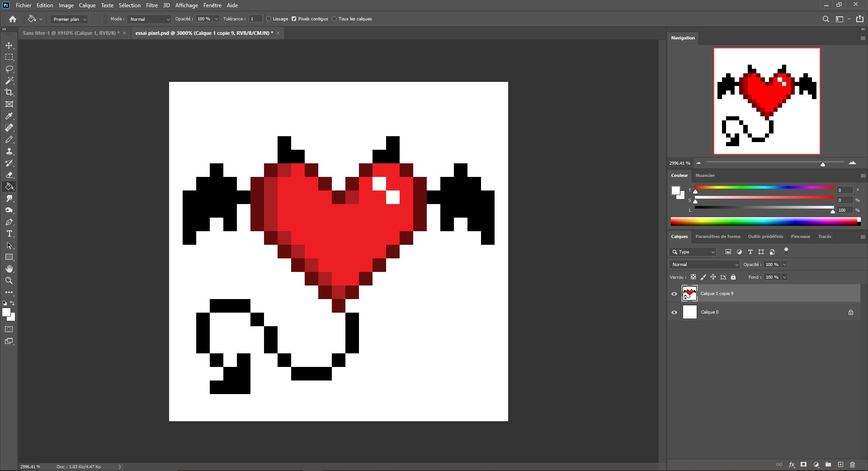Open the layer blend mode Normal dropdown

point(704,265)
